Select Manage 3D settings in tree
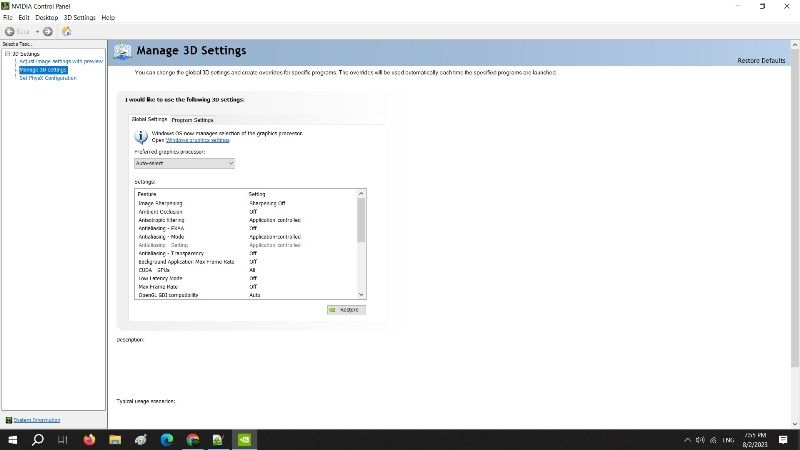800x450 pixels. coord(43,70)
